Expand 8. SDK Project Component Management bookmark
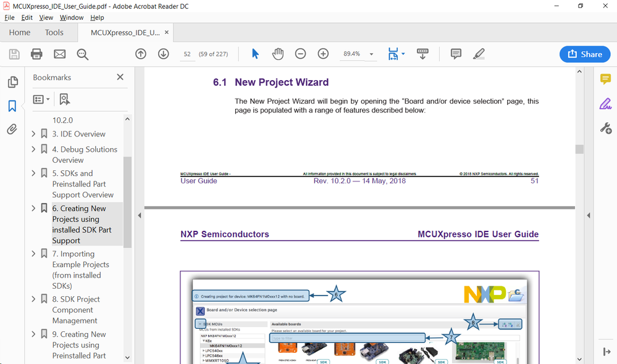Viewport: 617px width, 364px height. point(33,299)
